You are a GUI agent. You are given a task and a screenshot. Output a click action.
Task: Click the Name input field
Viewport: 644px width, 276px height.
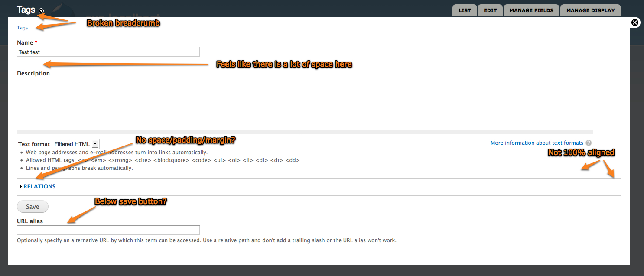(108, 52)
